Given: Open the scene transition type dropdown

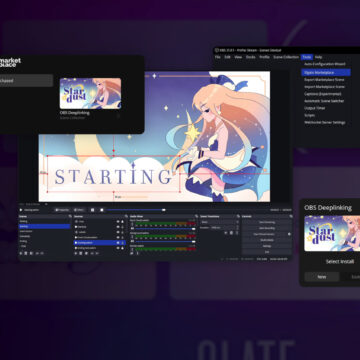Looking at the screenshot, I should [x=219, y=222].
